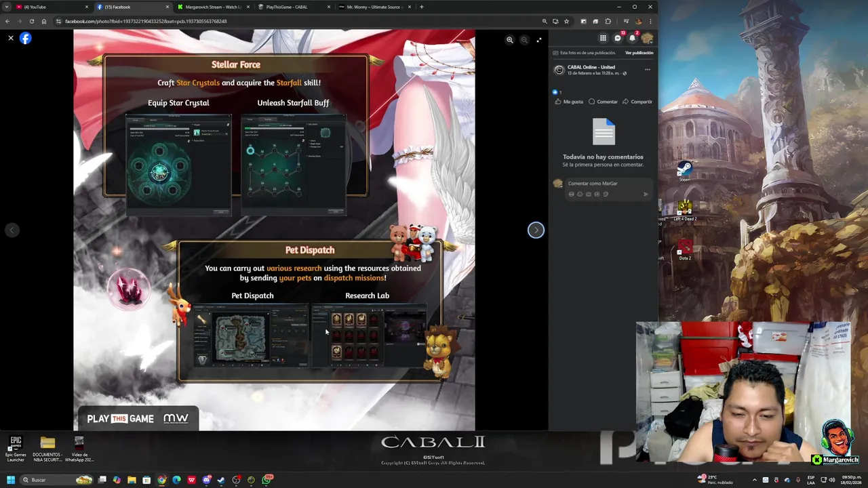Open Steam desktop shortcut
The height and width of the screenshot is (488, 868).
click(x=684, y=171)
